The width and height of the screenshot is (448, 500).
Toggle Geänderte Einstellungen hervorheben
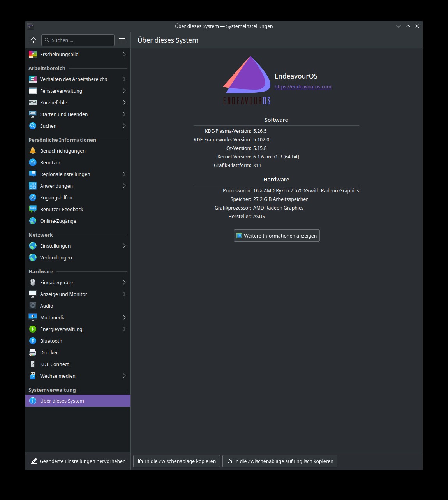click(x=78, y=461)
